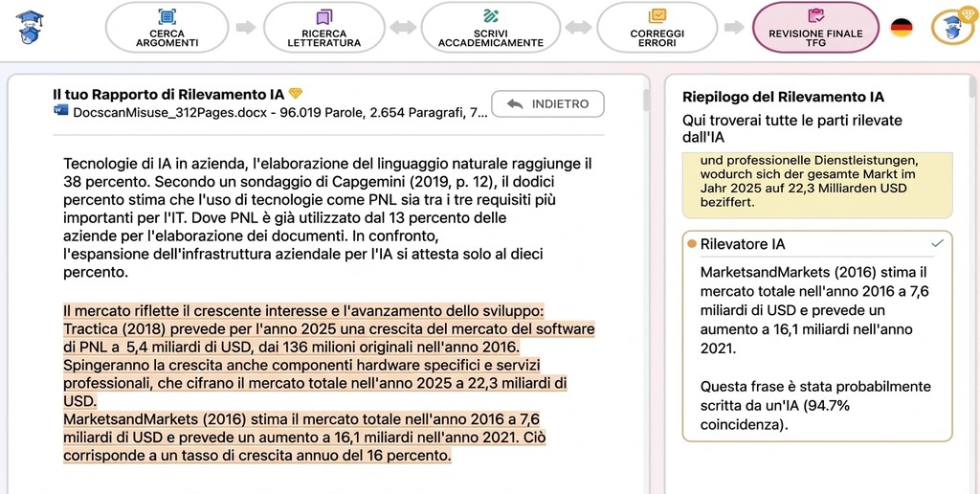The height and width of the screenshot is (494, 980).
Task: Click the highlighted sentence starting 'Spingeranno la crescita'
Action: point(315,382)
